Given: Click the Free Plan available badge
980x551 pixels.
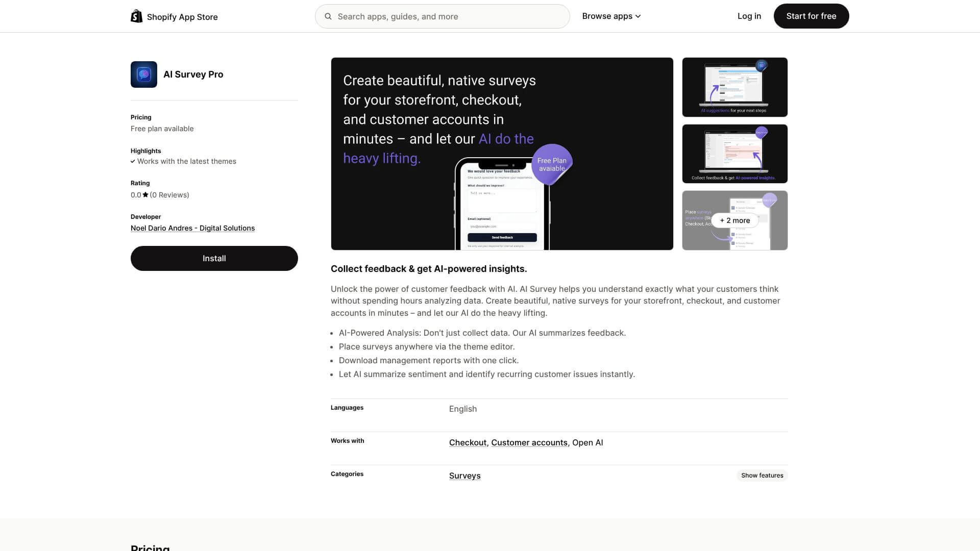Looking at the screenshot, I should point(552,164).
